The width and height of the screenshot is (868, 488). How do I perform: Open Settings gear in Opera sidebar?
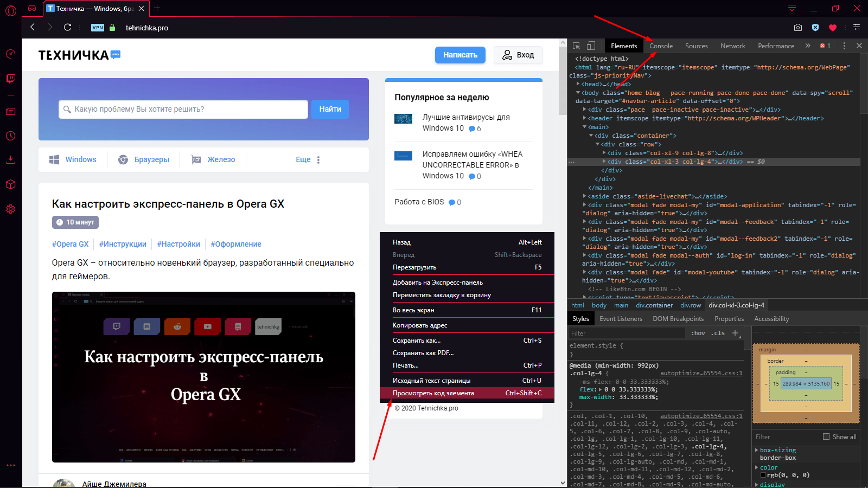pos(10,209)
